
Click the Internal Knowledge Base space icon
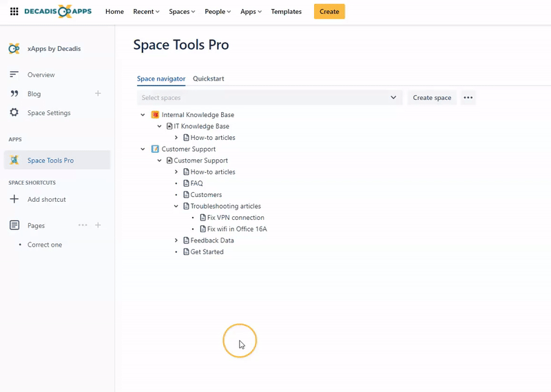click(155, 114)
